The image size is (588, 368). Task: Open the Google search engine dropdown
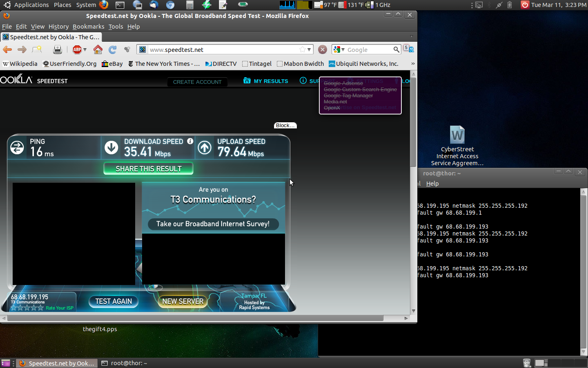[x=339, y=49]
